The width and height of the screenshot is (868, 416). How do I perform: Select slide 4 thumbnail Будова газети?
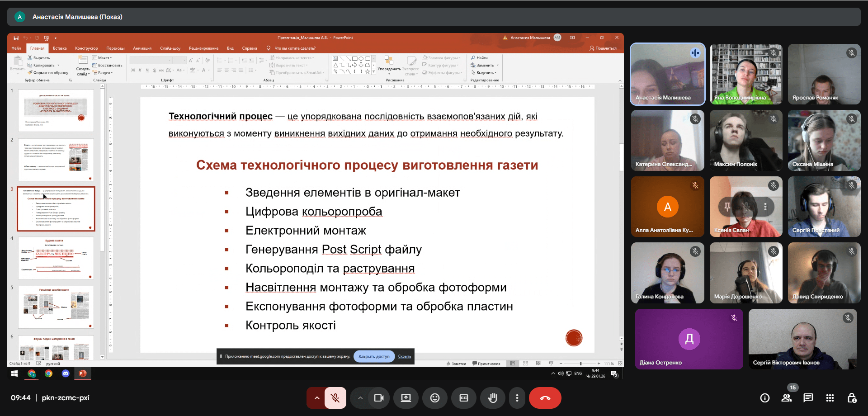[56, 258]
